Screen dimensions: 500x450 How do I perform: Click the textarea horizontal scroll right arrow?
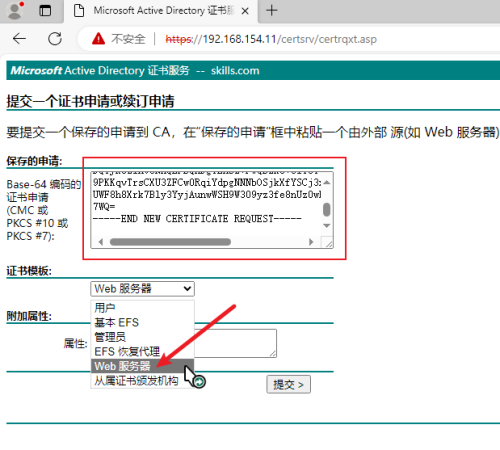[x=311, y=242]
